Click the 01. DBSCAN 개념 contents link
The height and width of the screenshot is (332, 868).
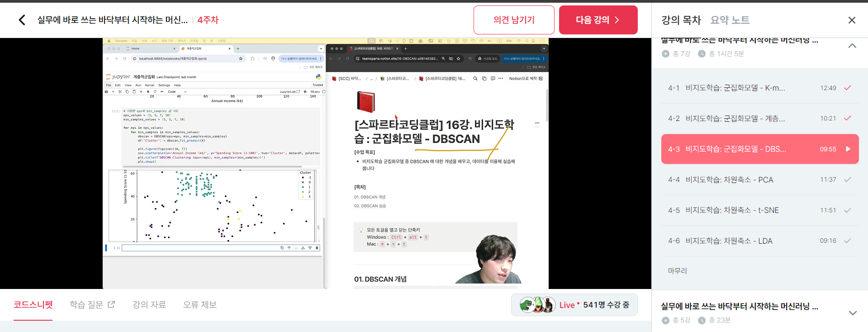pyautogui.click(x=370, y=197)
